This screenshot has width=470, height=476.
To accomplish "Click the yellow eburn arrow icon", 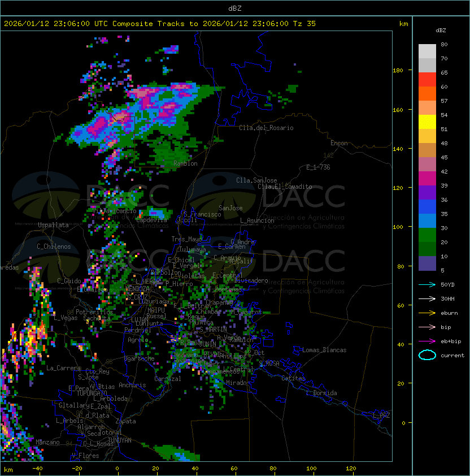I will click(427, 313).
